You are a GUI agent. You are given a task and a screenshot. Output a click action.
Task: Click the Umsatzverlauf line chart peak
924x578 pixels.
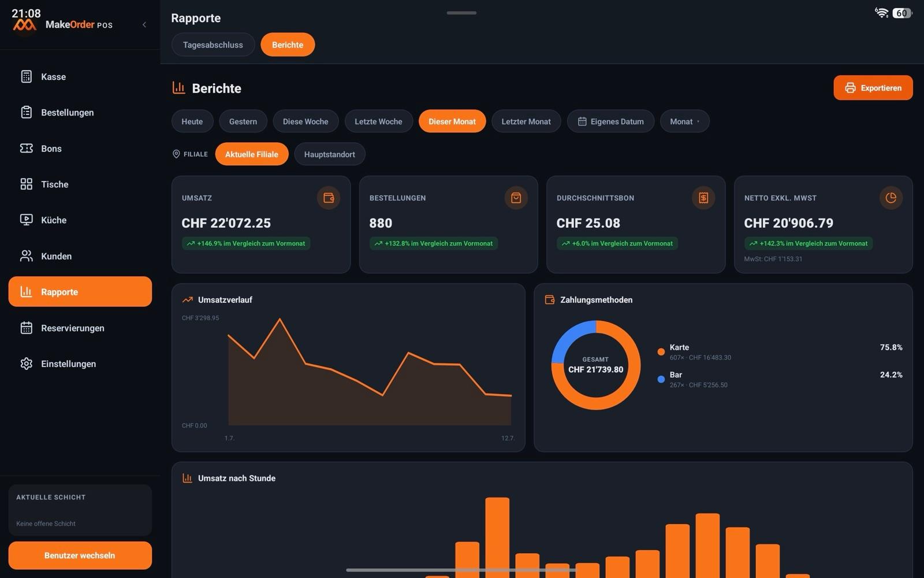pos(280,319)
